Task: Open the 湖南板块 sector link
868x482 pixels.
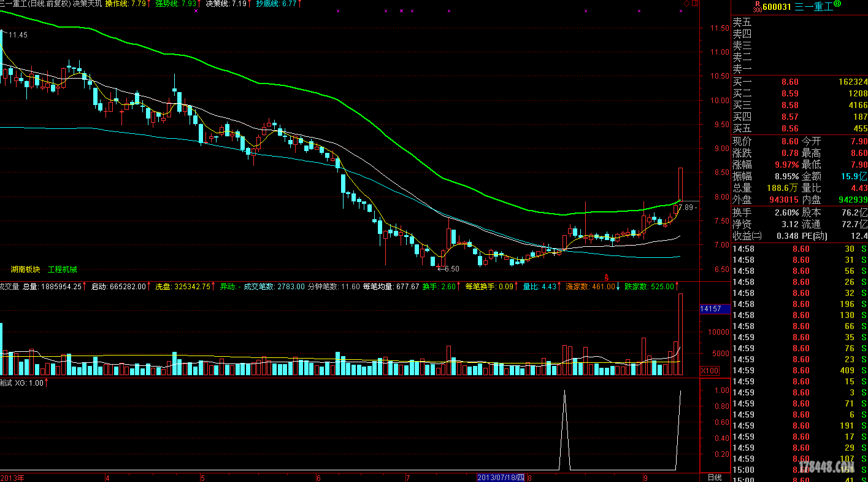Action: point(25,270)
